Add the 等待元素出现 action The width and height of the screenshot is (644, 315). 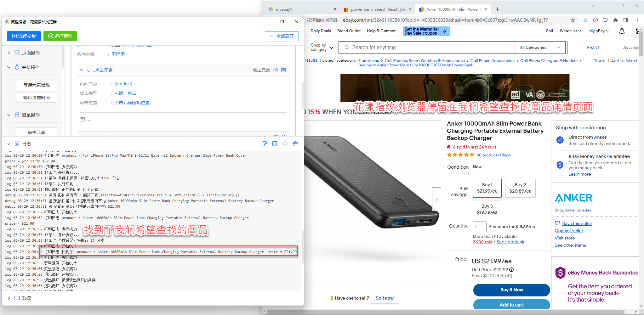tap(37, 85)
